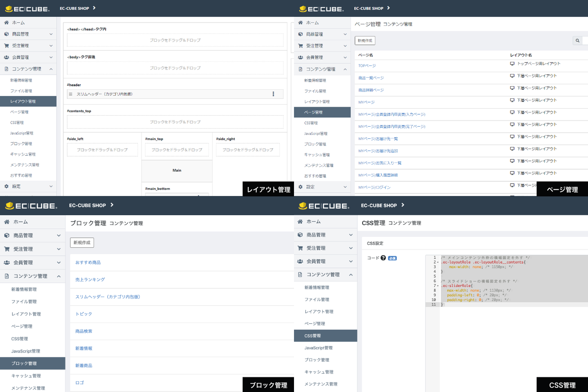Click コンテンツ管理 document icon in ページ管理 screen

[x=301, y=69]
